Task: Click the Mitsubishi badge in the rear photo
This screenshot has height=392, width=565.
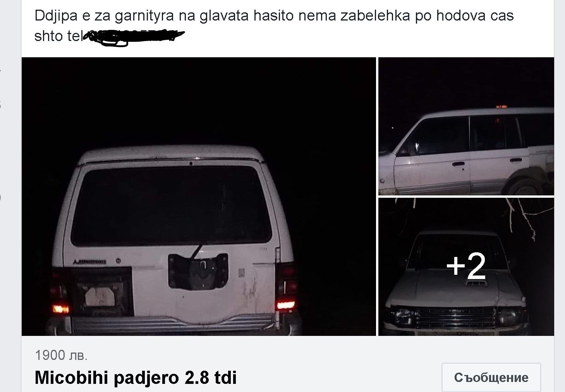Action: (90, 262)
